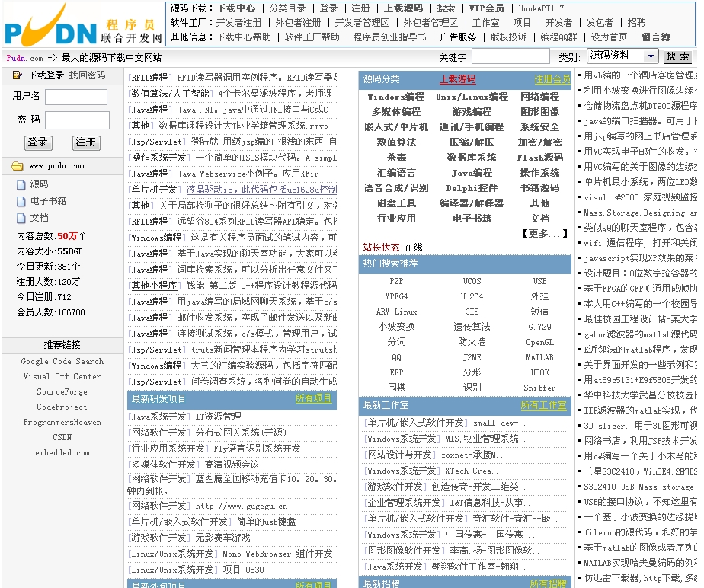The height and width of the screenshot is (588, 704).
Task: Click the 搜索 button next to the category dropdown
Action: point(677,56)
